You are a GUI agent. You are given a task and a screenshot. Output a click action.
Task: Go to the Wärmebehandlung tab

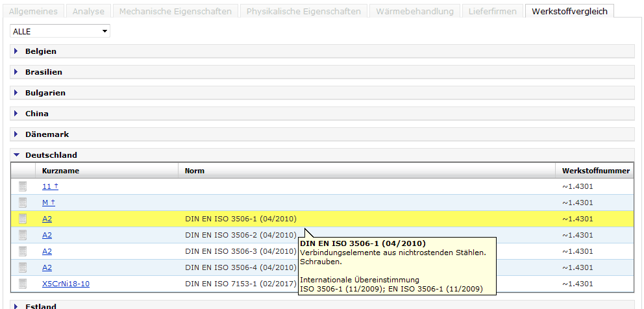415,12
